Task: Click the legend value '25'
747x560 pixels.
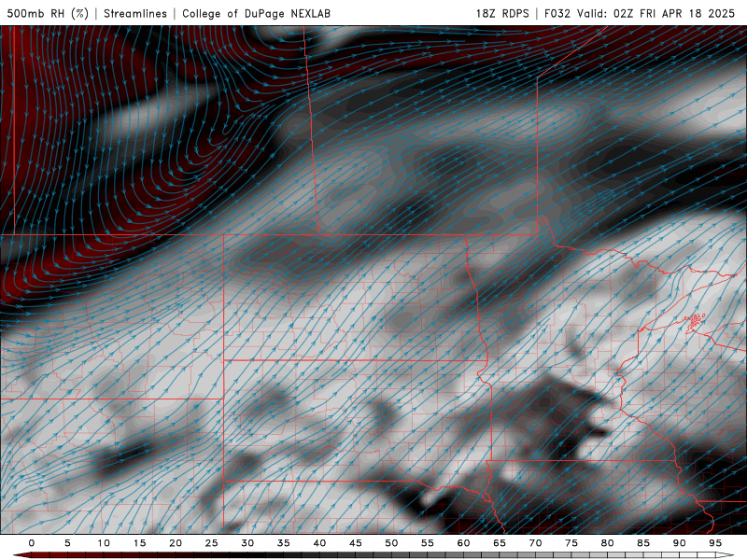Action: 212,543
